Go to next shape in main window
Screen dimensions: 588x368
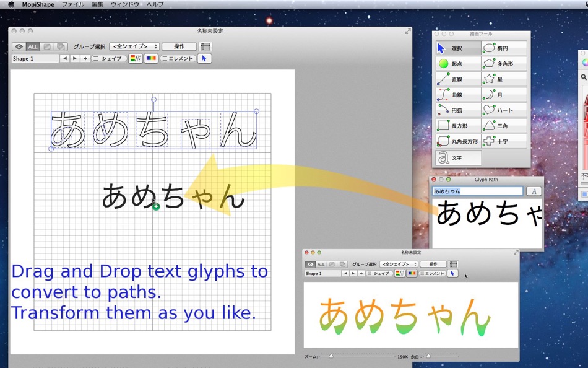coord(75,59)
